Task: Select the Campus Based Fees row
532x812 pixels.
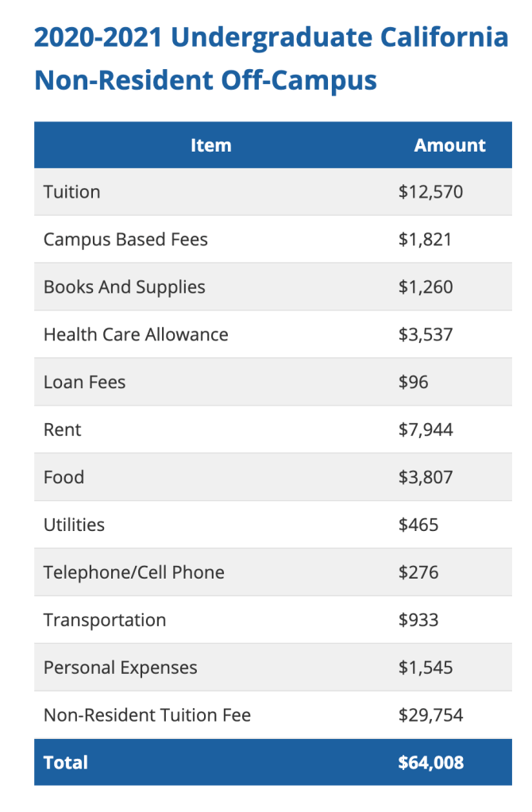Action: [x=125, y=240]
